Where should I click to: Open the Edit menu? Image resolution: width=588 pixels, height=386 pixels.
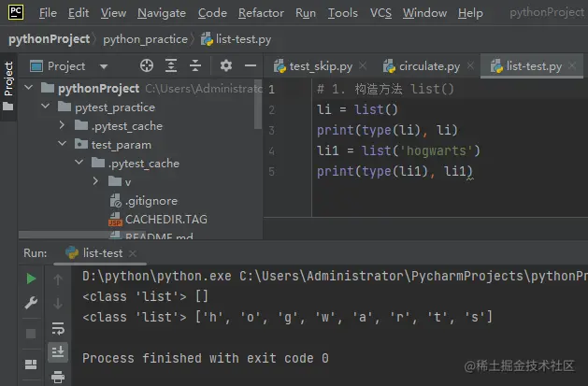coord(79,13)
